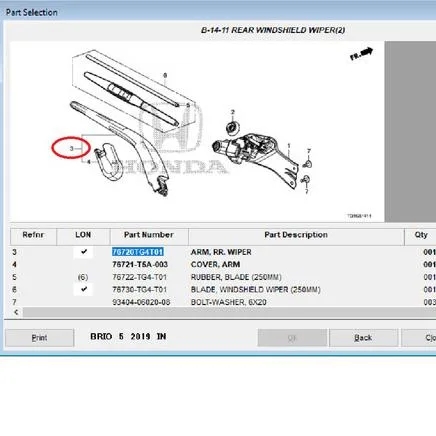436x436 pixels.
Task: Select the arm cover part labeled 4
Action: (x=107, y=162)
